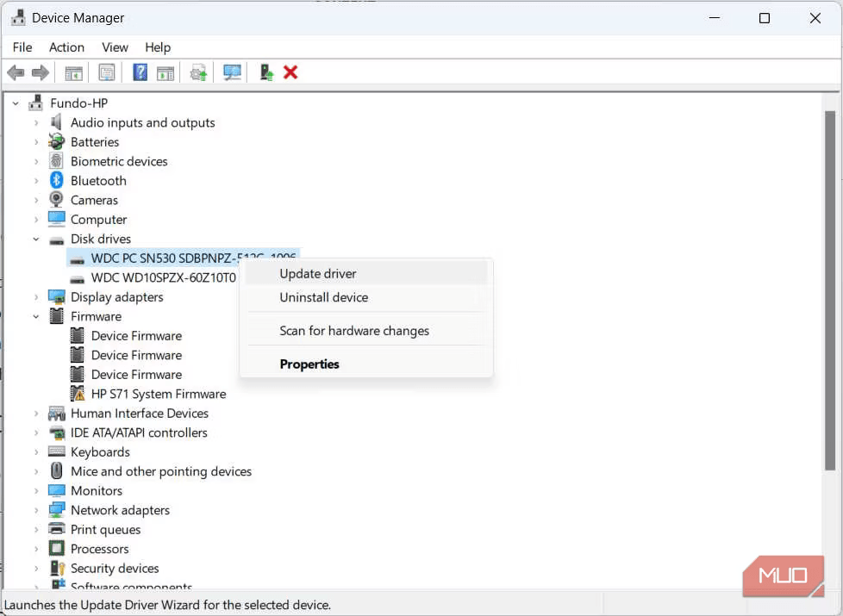Click the Forward arrow toolbar icon
Image resolution: width=843 pixels, height=616 pixels.
(x=41, y=72)
